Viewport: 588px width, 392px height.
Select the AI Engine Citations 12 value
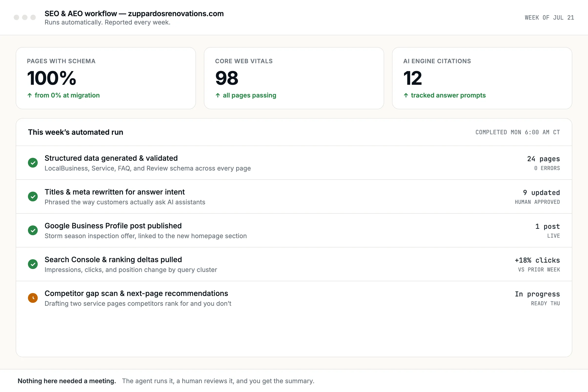pos(413,78)
